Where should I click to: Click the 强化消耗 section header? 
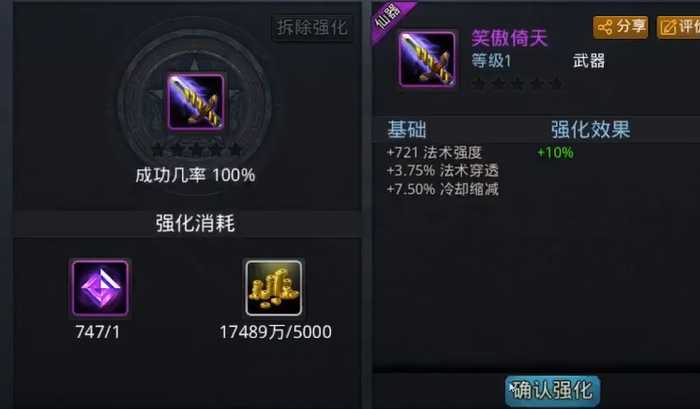[195, 223]
